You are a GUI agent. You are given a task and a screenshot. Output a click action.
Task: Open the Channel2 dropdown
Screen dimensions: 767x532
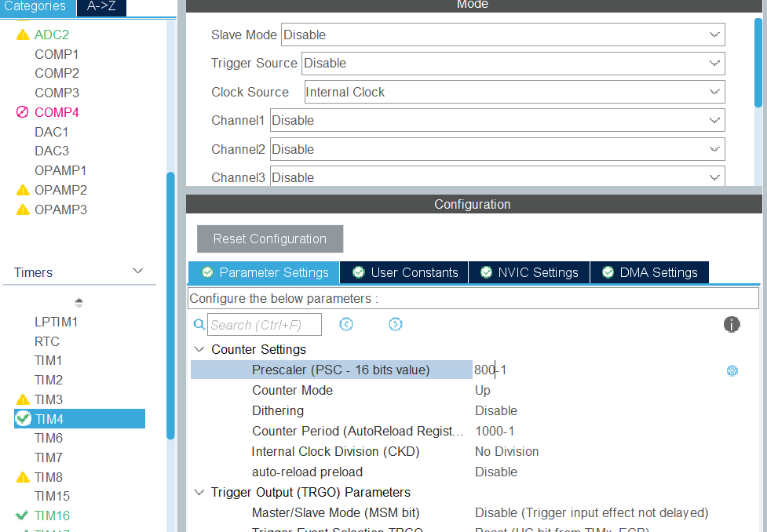tap(498, 149)
